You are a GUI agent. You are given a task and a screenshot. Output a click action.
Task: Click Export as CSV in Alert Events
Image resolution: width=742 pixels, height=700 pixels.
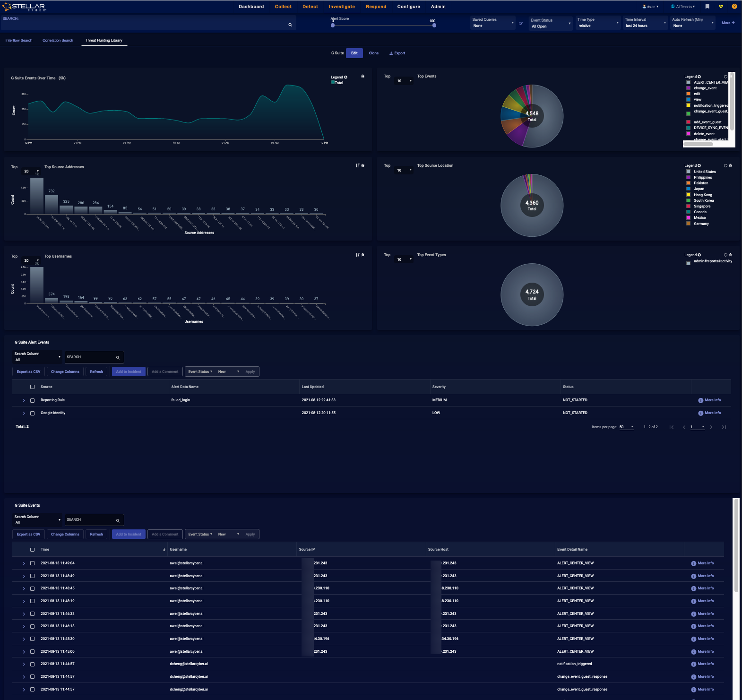(28, 372)
